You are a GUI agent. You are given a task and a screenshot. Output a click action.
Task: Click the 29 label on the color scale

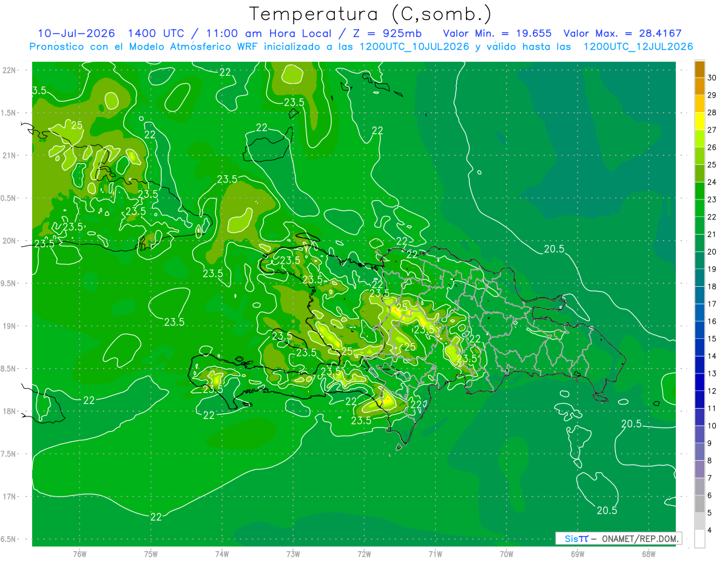[712, 95]
